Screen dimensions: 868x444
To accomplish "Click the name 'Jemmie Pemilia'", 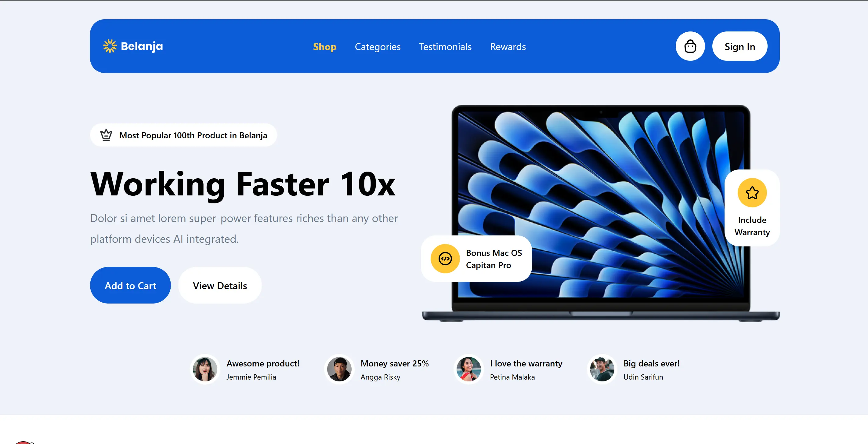I will pyautogui.click(x=251, y=377).
